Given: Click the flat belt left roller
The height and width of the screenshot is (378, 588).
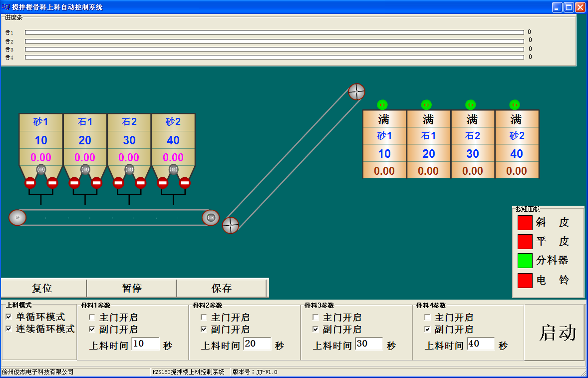Looking at the screenshot, I should 17,218.
